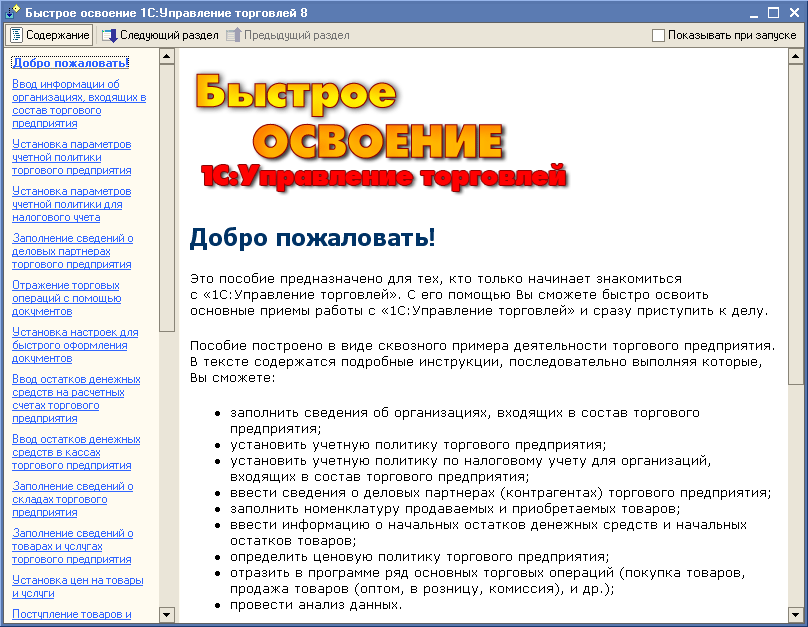Click main text scroll up arrow
Screen dimensions: 808x627
[795, 56]
